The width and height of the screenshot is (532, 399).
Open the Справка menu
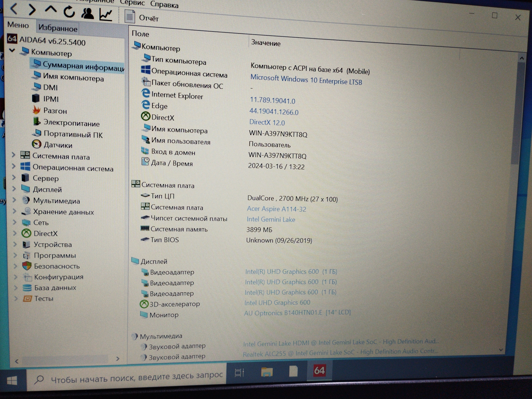pyautogui.click(x=164, y=4)
